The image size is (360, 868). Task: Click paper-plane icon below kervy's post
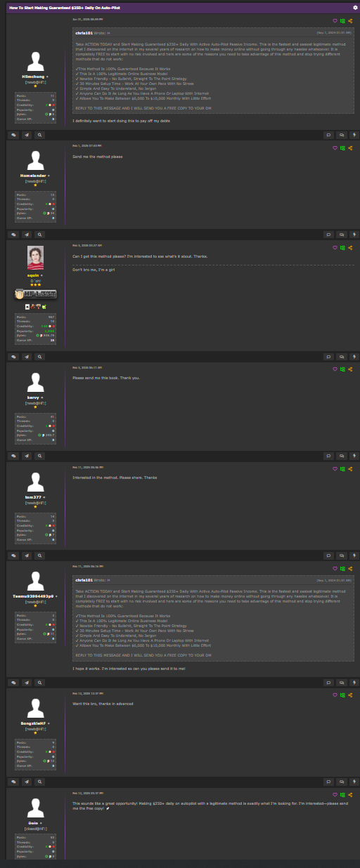point(27,456)
